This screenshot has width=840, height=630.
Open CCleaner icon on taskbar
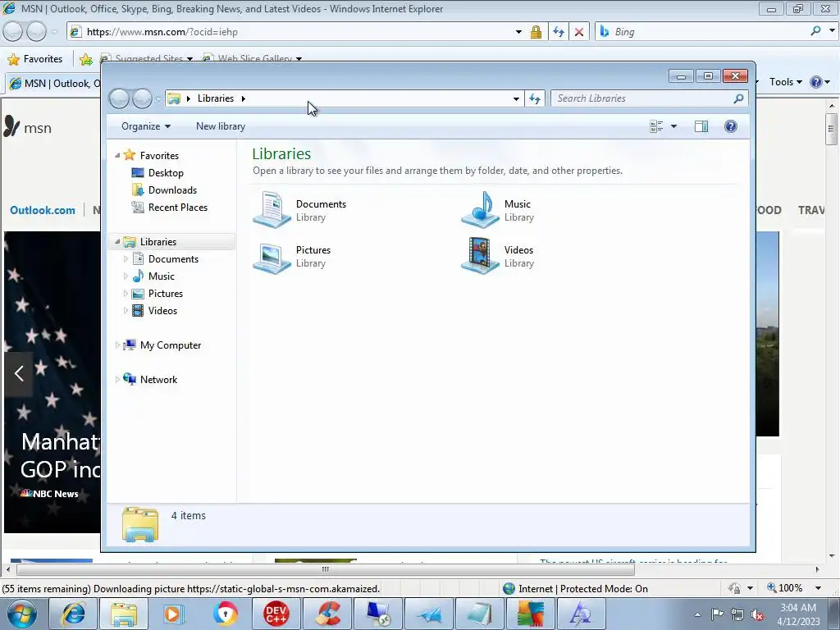[x=327, y=614]
